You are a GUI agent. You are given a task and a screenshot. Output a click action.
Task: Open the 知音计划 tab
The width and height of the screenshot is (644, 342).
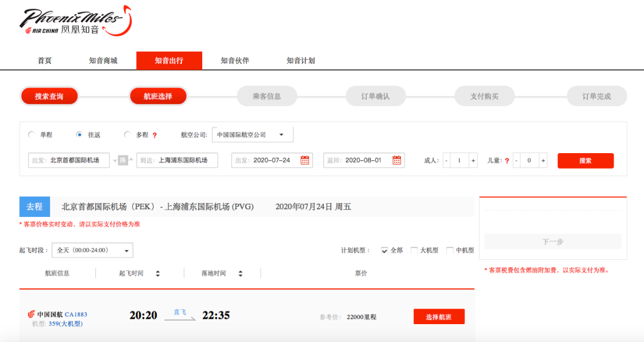(x=301, y=61)
